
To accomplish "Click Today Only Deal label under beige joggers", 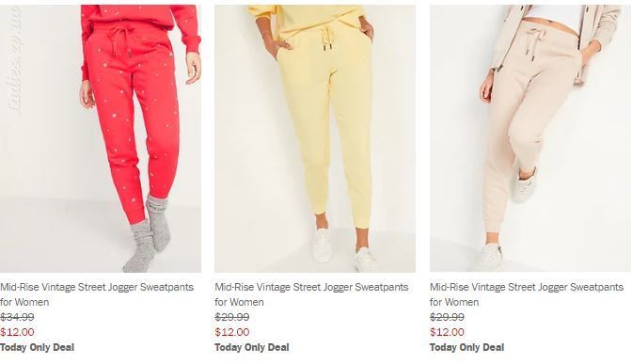I will (x=466, y=347).
